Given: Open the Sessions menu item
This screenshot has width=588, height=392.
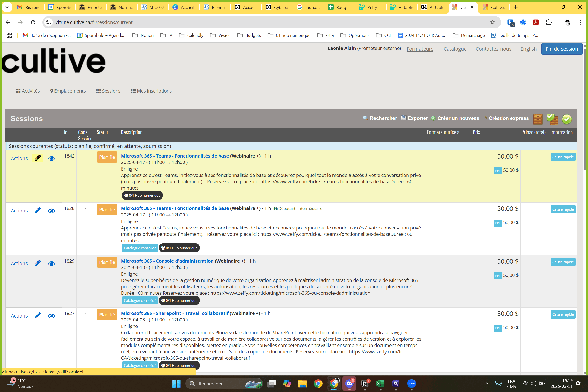Looking at the screenshot, I should click(108, 91).
